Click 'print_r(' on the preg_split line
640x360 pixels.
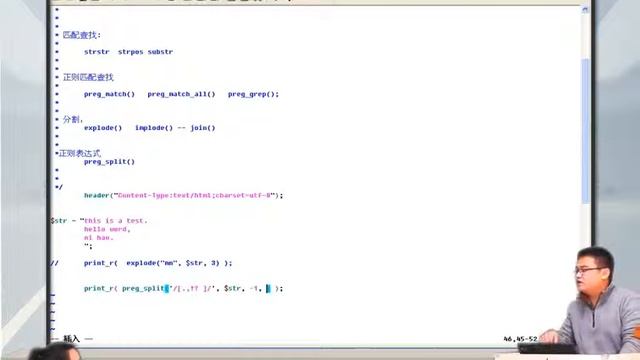click(100, 289)
